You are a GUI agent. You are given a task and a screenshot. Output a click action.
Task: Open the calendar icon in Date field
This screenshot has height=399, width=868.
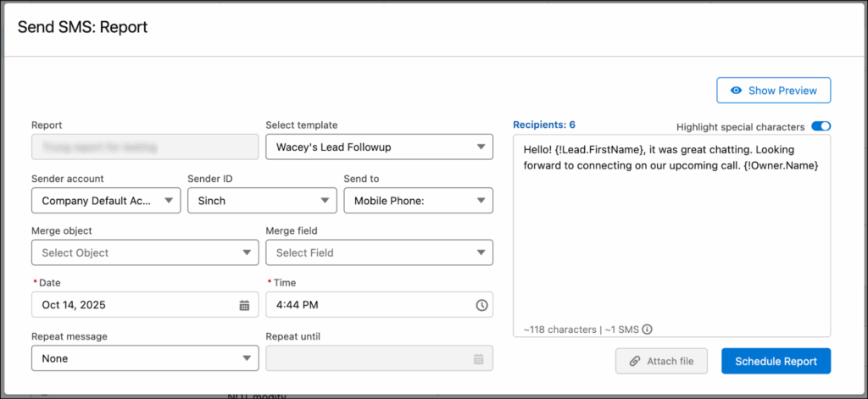click(x=244, y=305)
